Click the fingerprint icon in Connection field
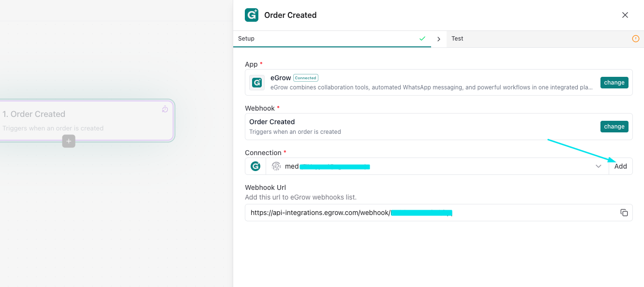The height and width of the screenshot is (287, 644). pyautogui.click(x=276, y=166)
